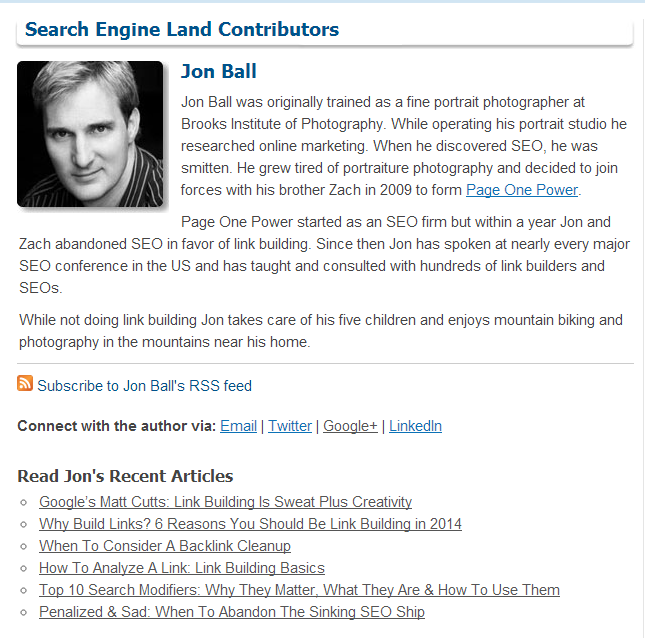The height and width of the screenshot is (638, 645).
Task: Subscribe to Jon Ball's RSS feed link
Action: 144,386
